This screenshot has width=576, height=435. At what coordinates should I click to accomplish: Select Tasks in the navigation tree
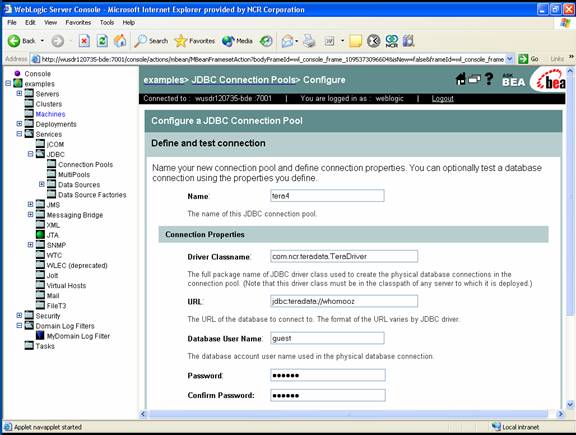pos(45,346)
